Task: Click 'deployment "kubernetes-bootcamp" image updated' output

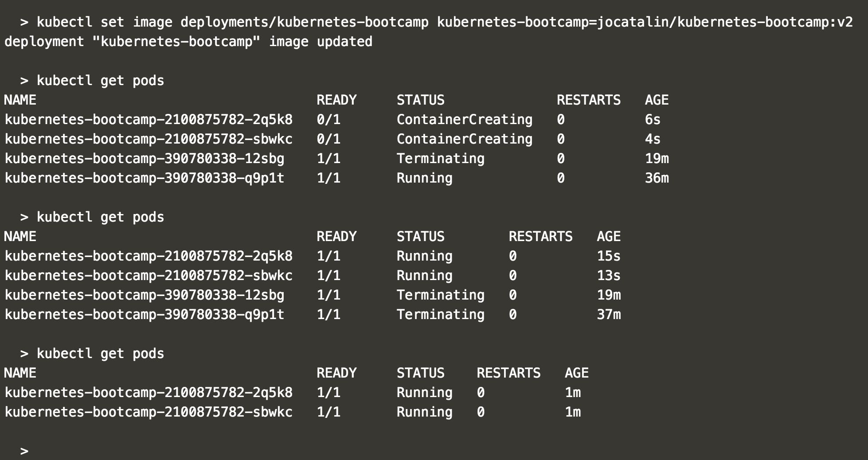Action: 188,42
